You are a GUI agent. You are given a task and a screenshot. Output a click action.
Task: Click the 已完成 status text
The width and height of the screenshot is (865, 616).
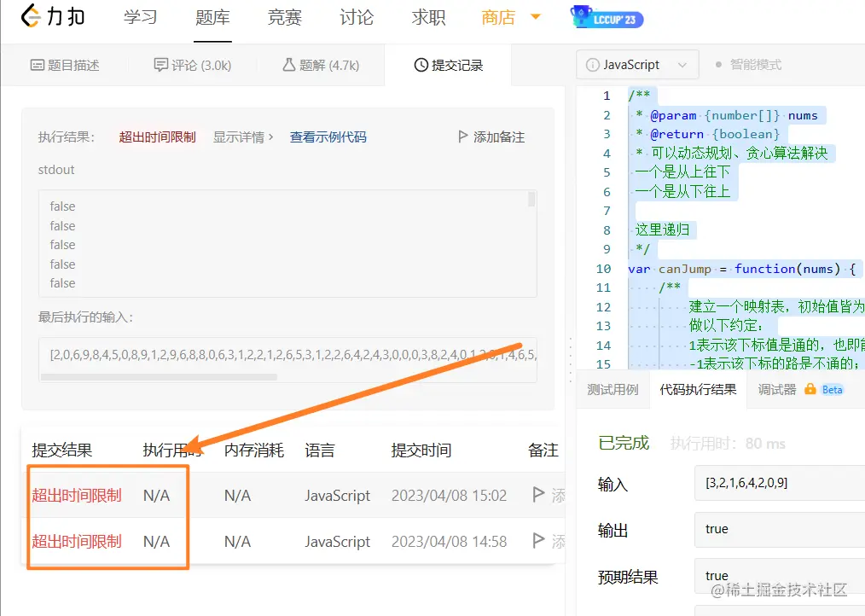[x=624, y=443]
